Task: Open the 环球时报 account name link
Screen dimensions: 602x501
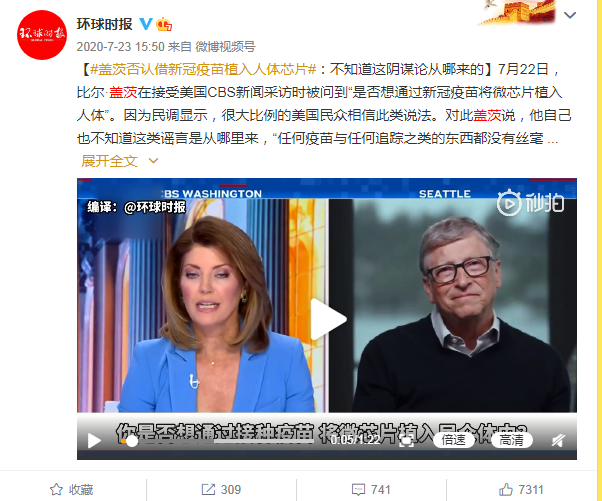Action: (104, 24)
